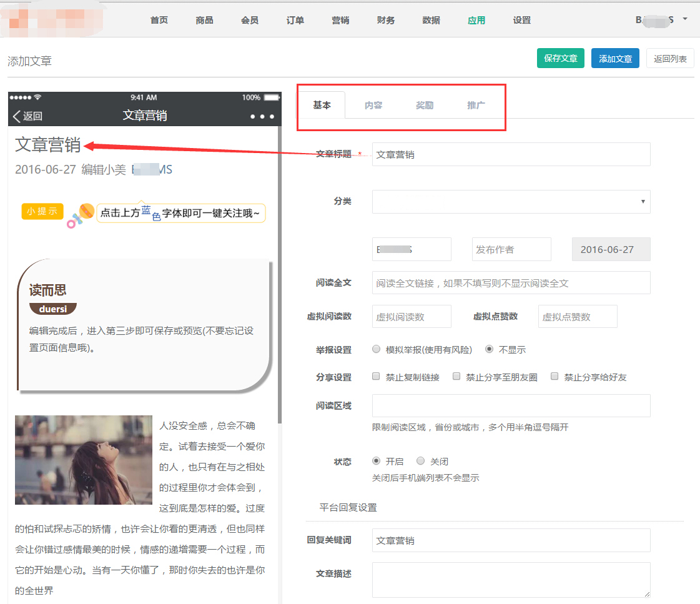Viewport: 700px width, 604px height.
Task: Click the rattle icon beside the tip bubble
Action: click(x=81, y=214)
